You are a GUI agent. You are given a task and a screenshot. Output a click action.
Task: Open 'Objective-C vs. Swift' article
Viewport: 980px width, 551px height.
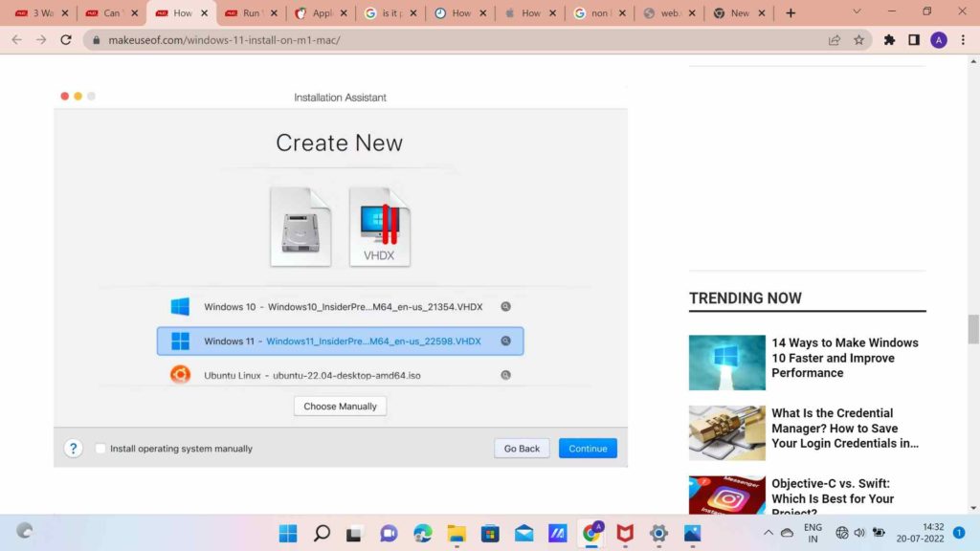tap(833, 497)
